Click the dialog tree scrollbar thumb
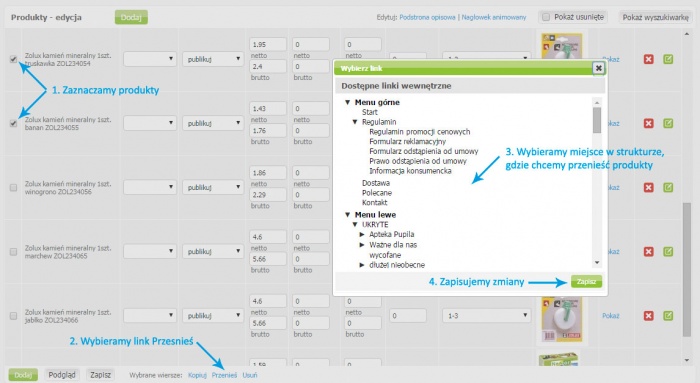 coord(597,120)
